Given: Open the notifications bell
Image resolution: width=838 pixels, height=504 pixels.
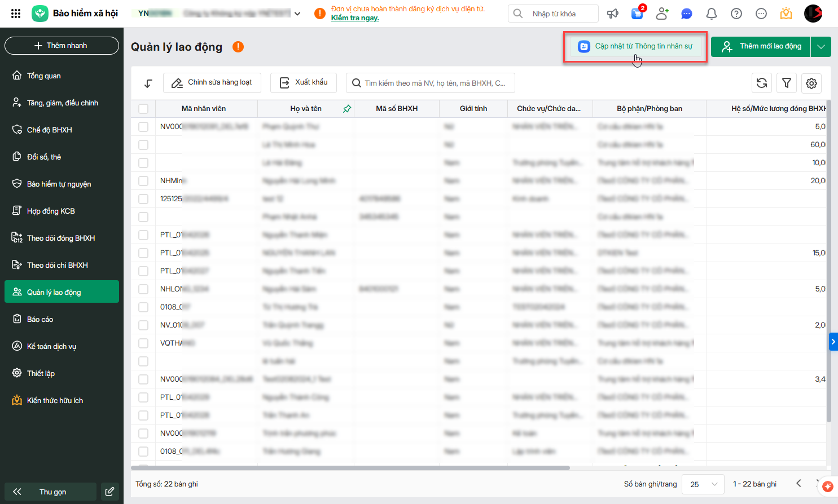Looking at the screenshot, I should [712, 14].
